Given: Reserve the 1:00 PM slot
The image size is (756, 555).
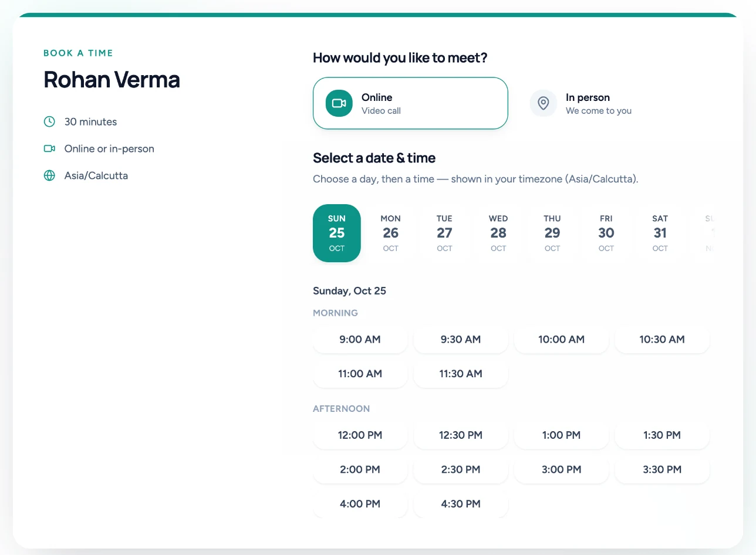Looking at the screenshot, I should point(562,435).
